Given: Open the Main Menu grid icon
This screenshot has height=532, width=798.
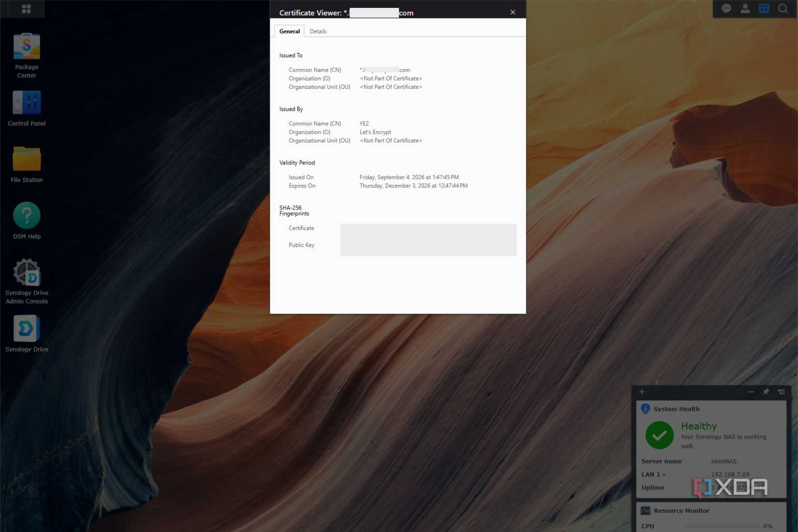Looking at the screenshot, I should coord(26,9).
